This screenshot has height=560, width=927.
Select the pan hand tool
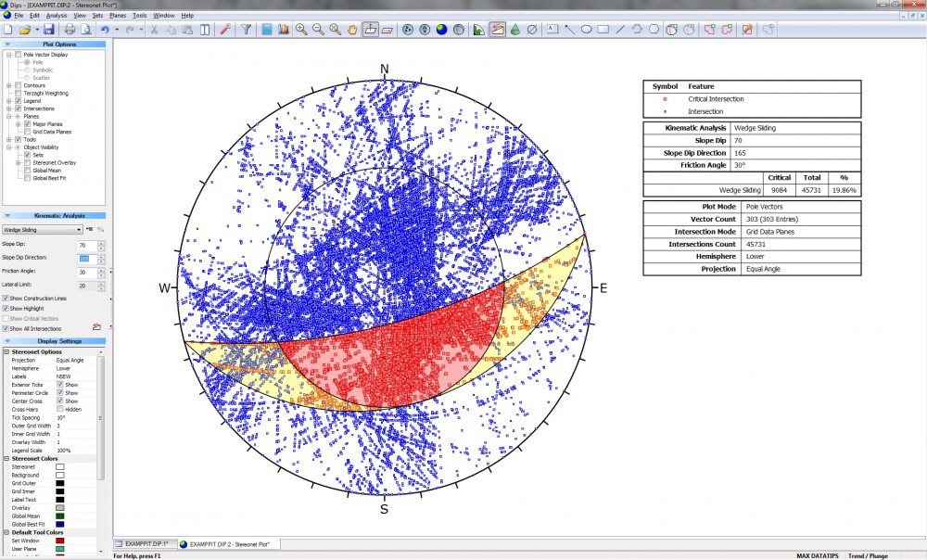point(352,30)
